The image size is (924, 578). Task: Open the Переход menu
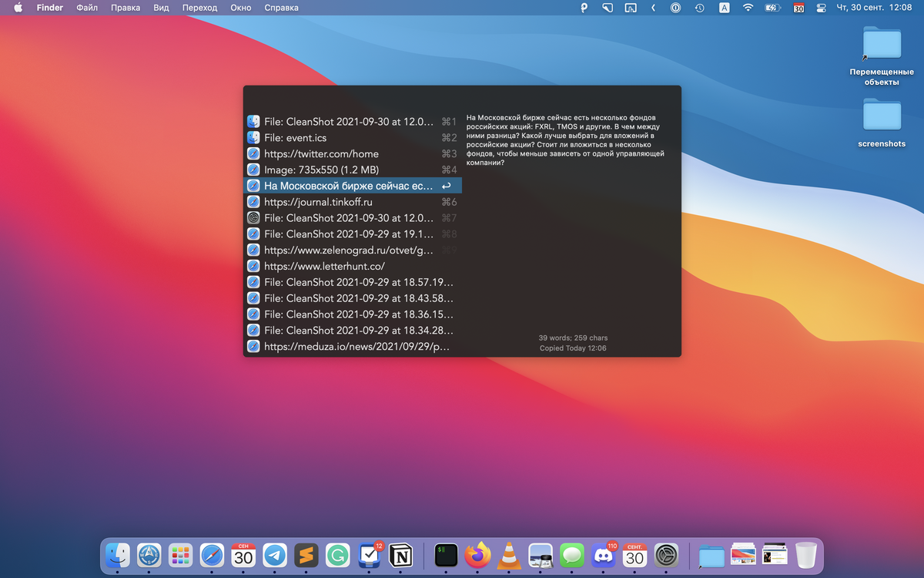tap(199, 8)
